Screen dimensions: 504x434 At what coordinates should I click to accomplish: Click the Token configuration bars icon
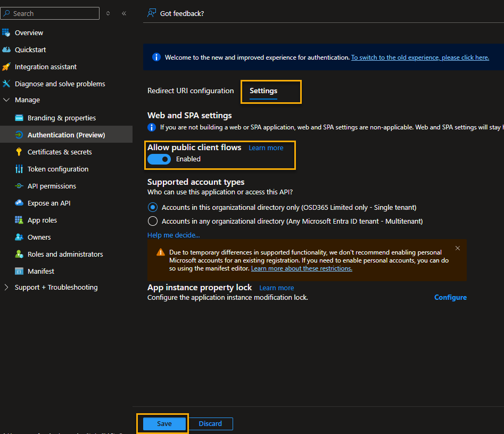pos(19,169)
